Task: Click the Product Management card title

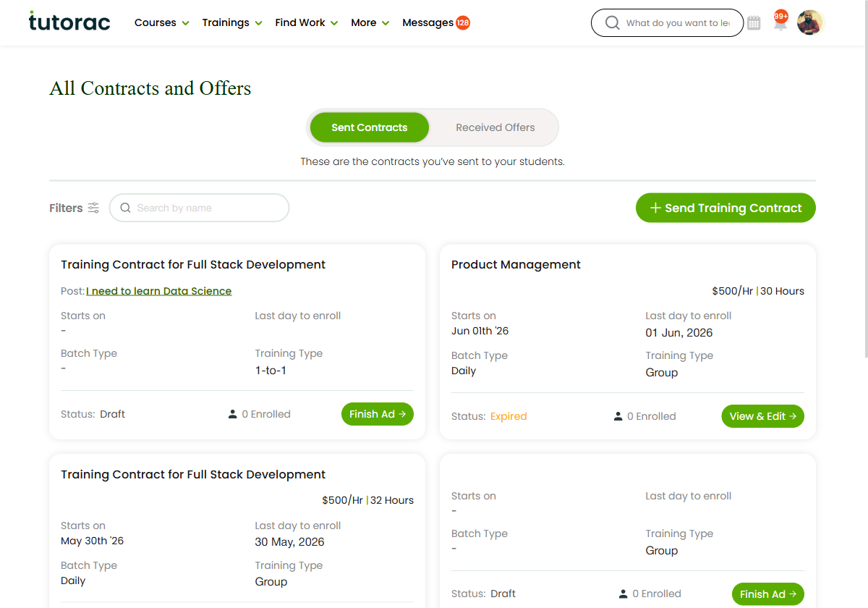Action: (x=516, y=265)
